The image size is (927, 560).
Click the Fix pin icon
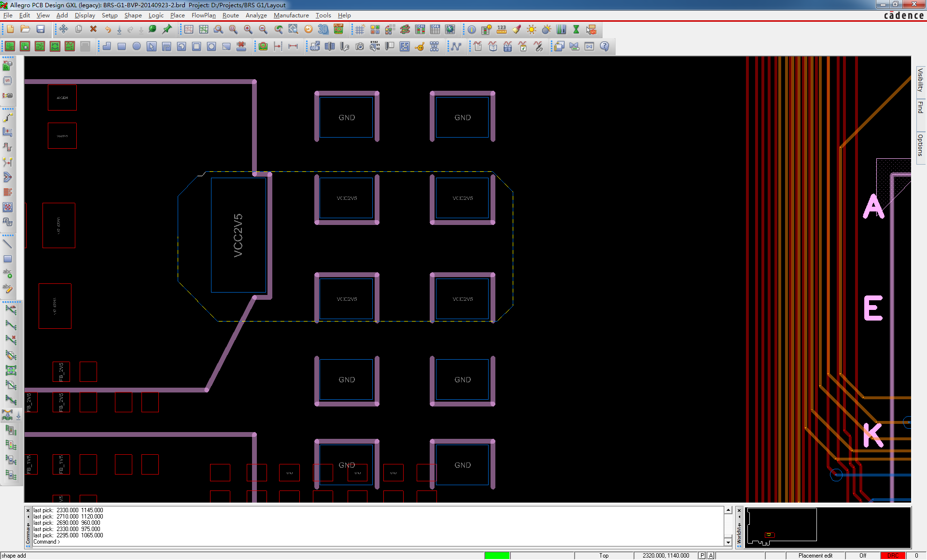pos(167,29)
